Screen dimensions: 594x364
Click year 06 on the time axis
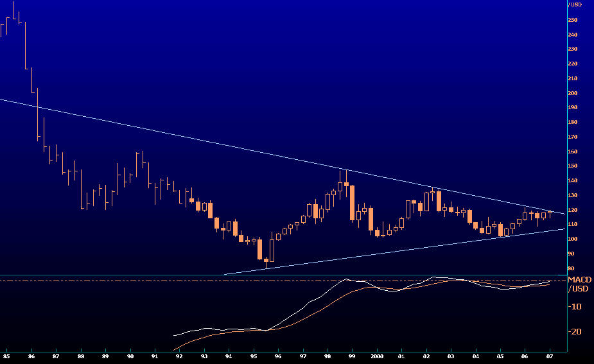(x=525, y=356)
